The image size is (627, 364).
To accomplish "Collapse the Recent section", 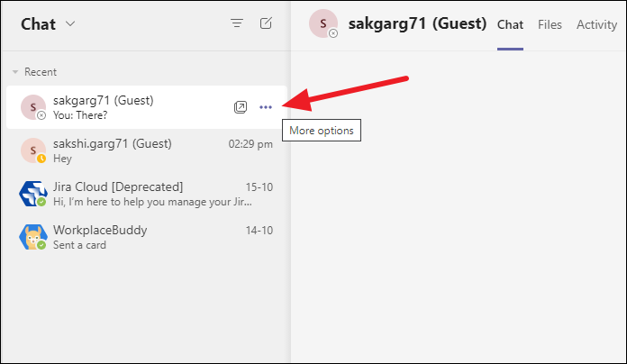I will [x=15, y=72].
